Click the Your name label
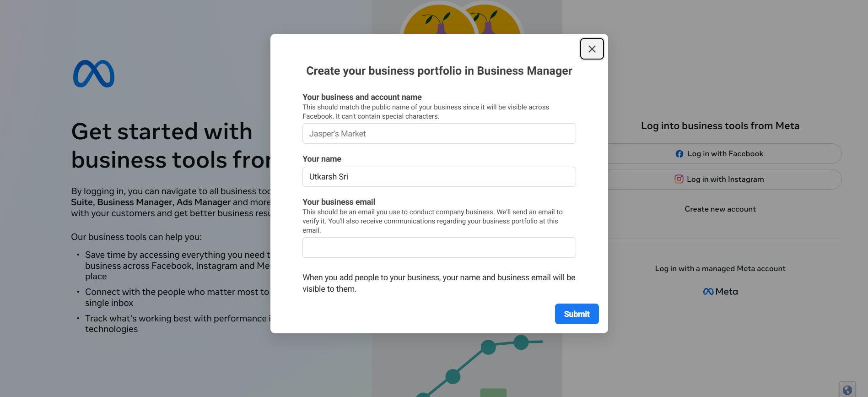Image resolution: width=868 pixels, height=397 pixels. coord(322,159)
